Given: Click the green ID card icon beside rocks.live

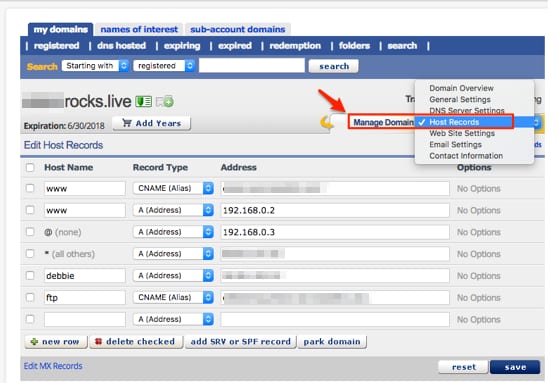Looking at the screenshot, I should click(143, 102).
